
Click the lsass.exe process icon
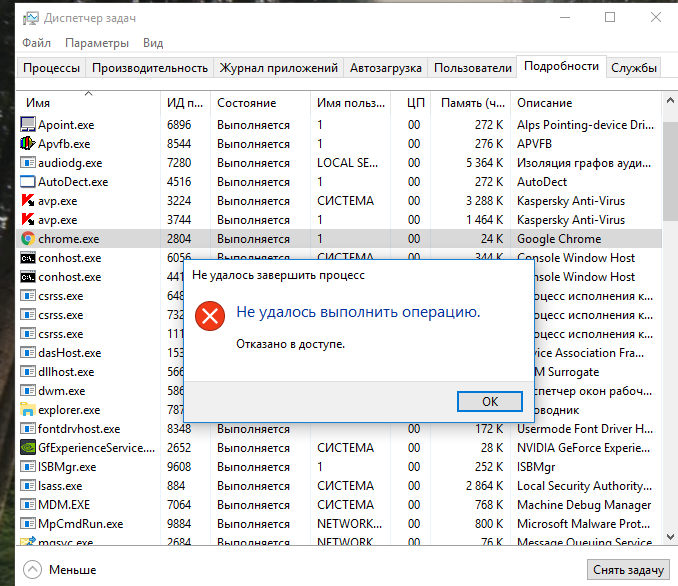click(x=28, y=486)
